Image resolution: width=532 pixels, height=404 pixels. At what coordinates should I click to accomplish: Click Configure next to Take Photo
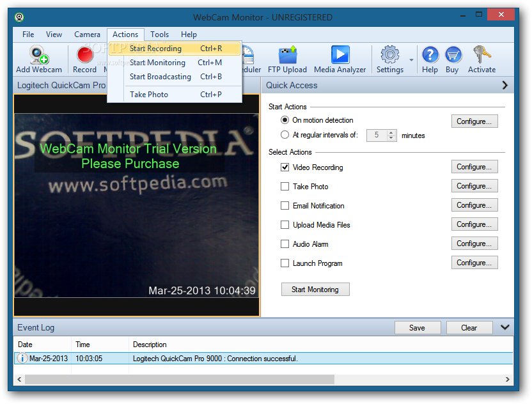click(x=474, y=186)
